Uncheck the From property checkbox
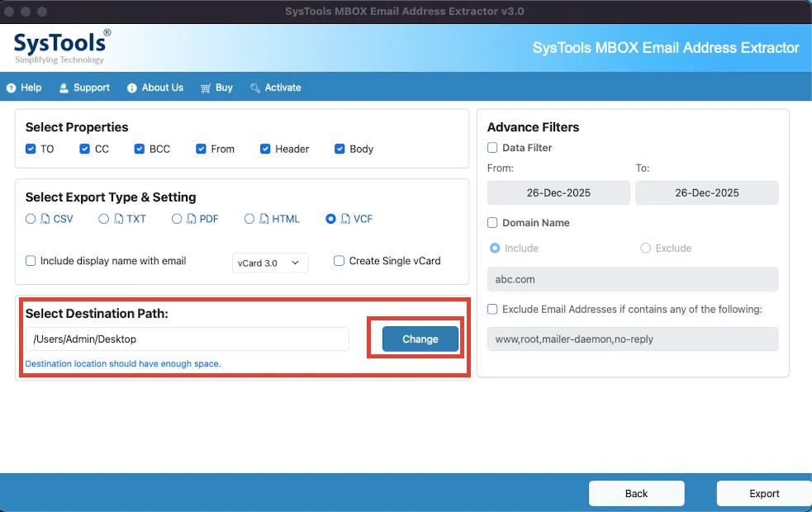The width and height of the screenshot is (812, 512). (x=201, y=149)
